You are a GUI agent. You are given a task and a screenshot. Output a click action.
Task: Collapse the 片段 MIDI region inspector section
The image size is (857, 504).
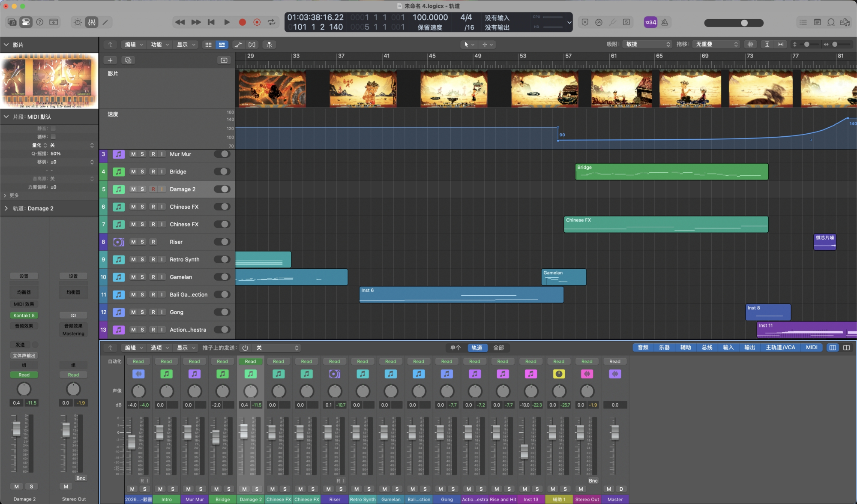click(6, 117)
